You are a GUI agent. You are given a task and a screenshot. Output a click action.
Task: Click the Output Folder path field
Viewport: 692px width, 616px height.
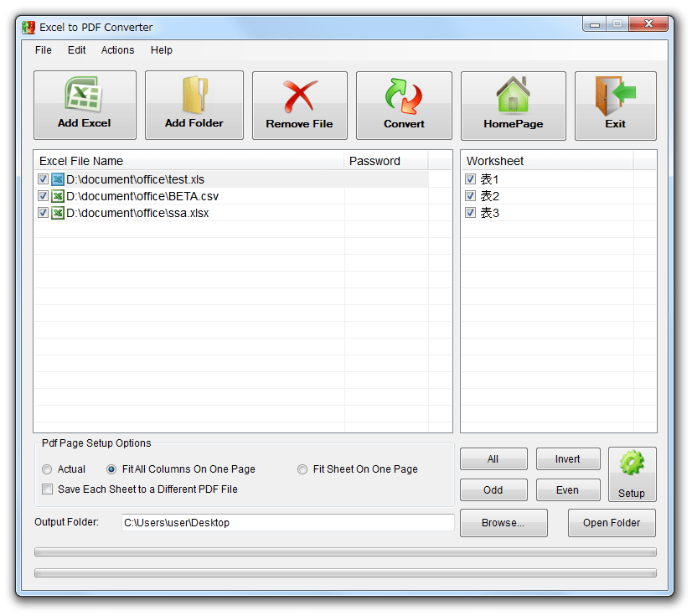[x=287, y=523]
